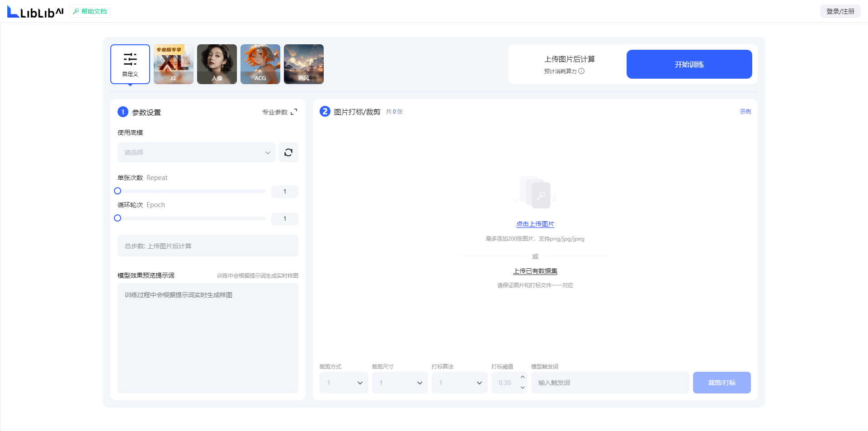This screenshot has height=431, width=868.
Task: Click the 点击上传图片 upload link
Action: [535, 224]
